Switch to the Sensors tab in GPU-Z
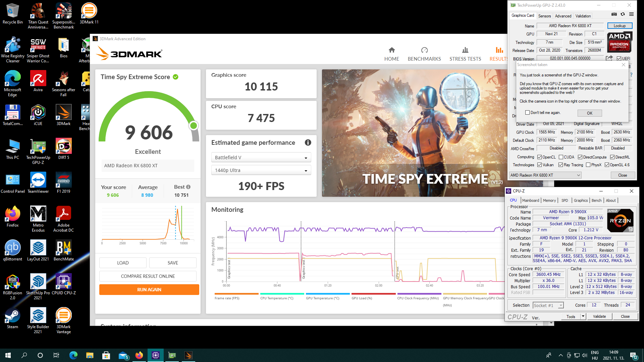Image resolution: width=644 pixels, height=362 pixels. [544, 16]
